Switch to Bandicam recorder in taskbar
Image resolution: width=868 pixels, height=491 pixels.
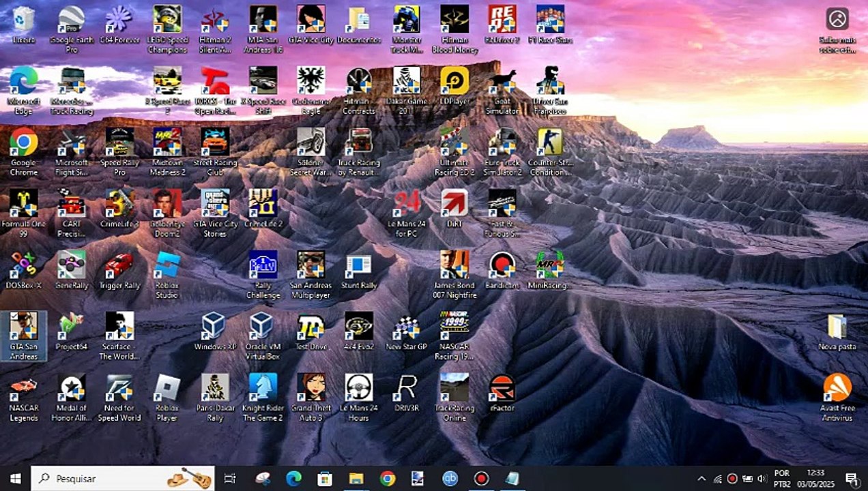(481, 479)
